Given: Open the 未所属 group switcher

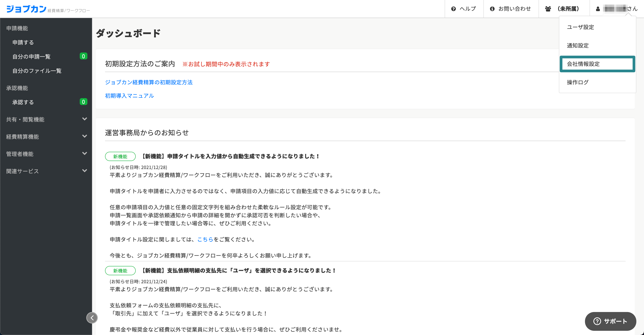Looking at the screenshot, I should coord(564,9).
